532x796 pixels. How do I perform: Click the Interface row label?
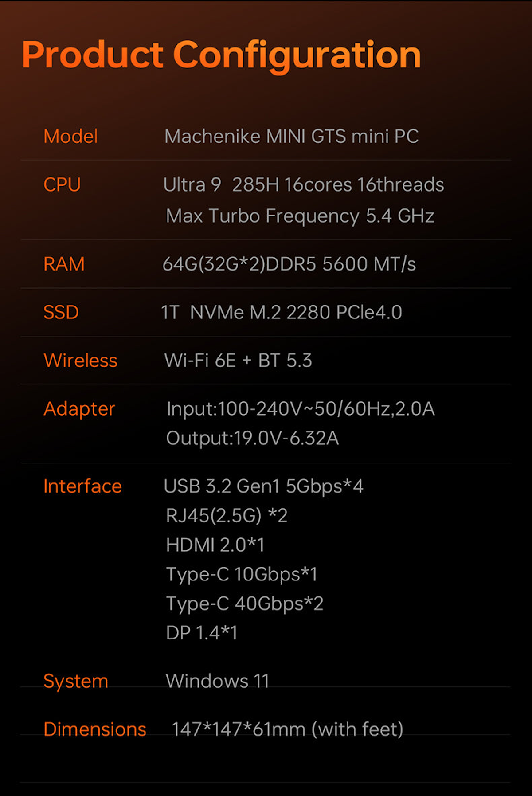[82, 486]
